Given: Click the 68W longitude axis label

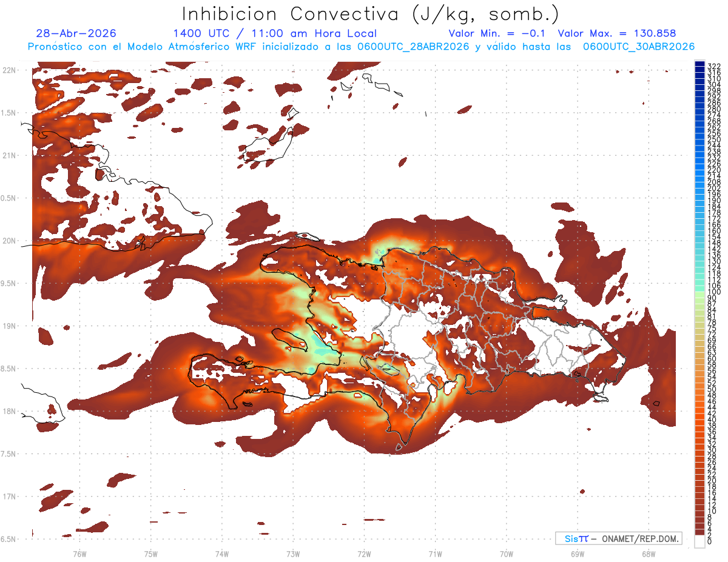Looking at the screenshot, I should [x=648, y=554].
